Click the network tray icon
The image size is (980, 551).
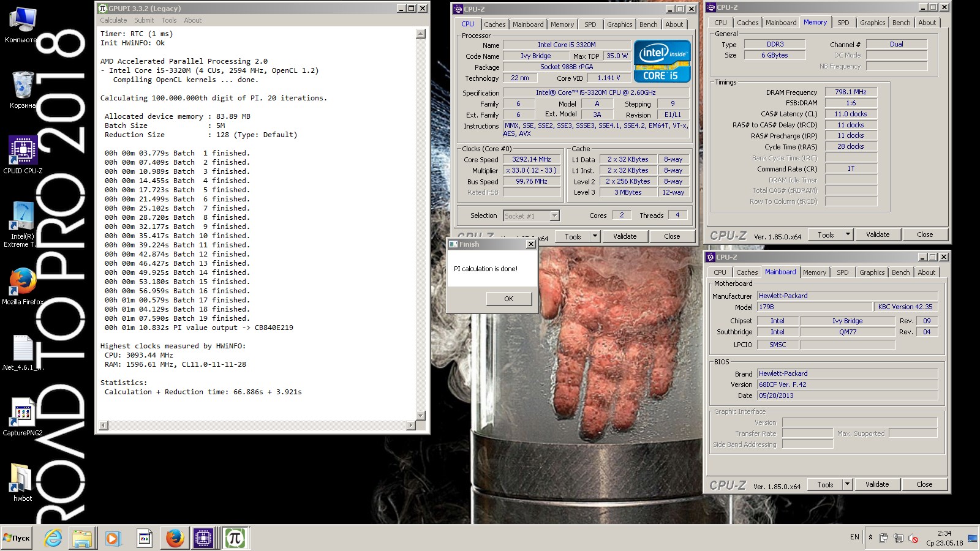click(898, 539)
